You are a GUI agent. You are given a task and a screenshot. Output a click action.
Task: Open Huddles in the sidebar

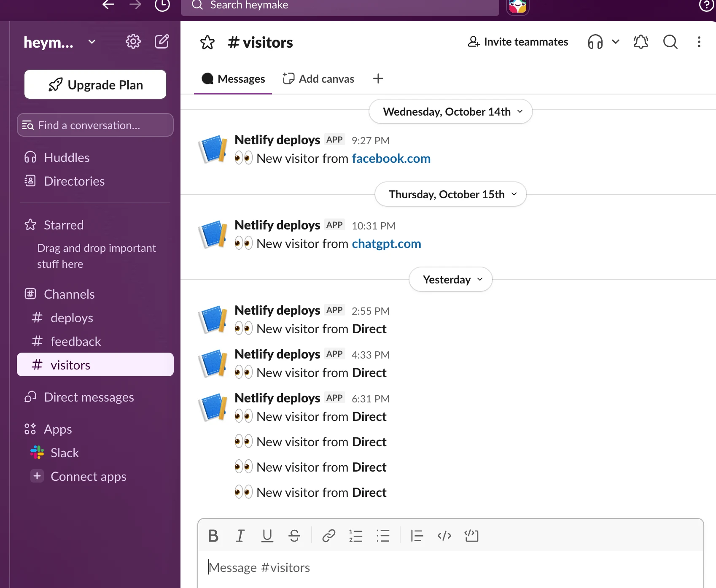[x=95, y=157]
